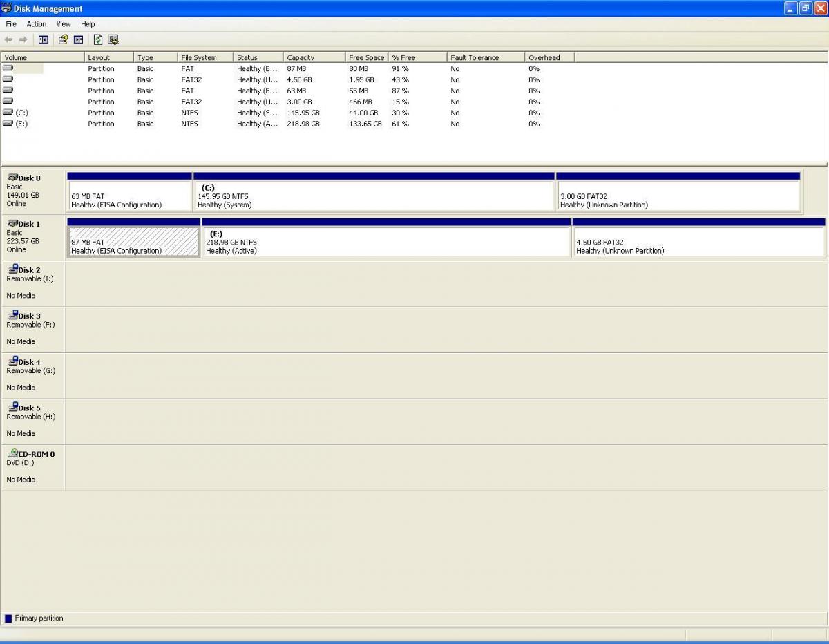The width and height of the screenshot is (829, 644).
Task: Click NTFS file system in the (C:) row
Action: [189, 113]
